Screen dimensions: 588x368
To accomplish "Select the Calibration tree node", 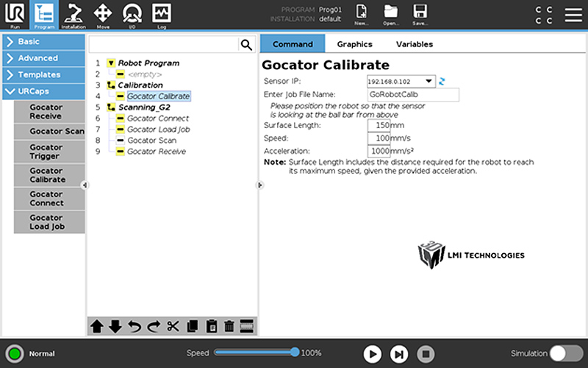I will coord(140,85).
